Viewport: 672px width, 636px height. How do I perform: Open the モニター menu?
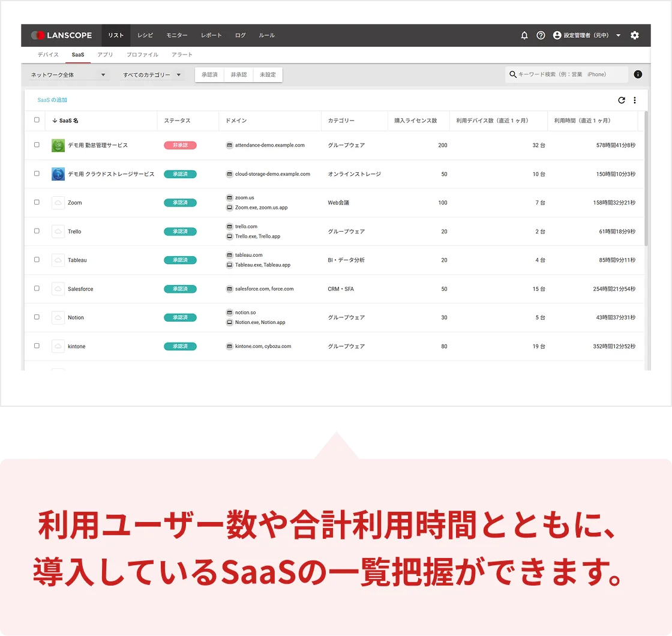pos(176,35)
